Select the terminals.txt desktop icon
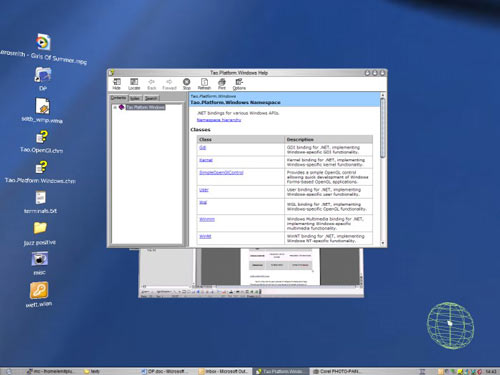The width and height of the screenshot is (500, 375). tap(41, 198)
